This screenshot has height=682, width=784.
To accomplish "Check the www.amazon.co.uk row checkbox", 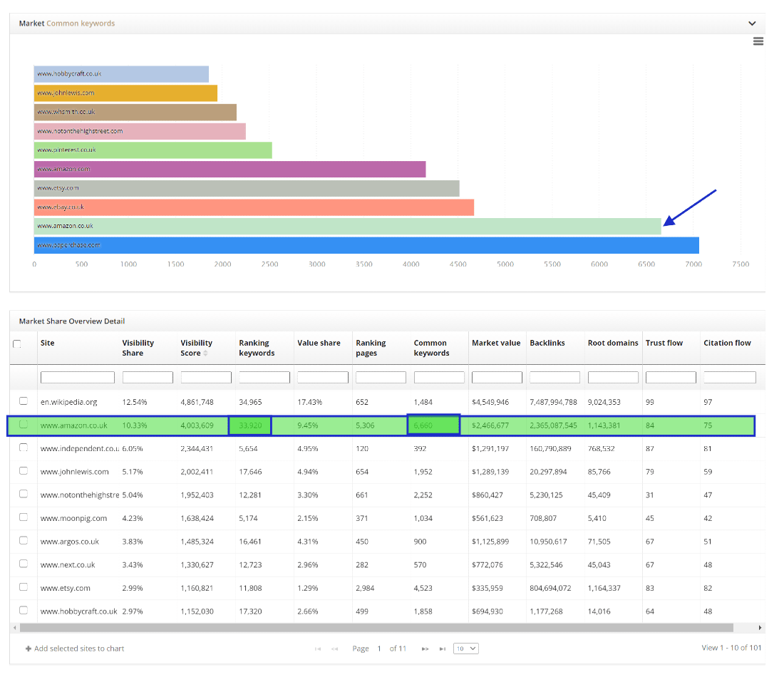I will click(24, 425).
